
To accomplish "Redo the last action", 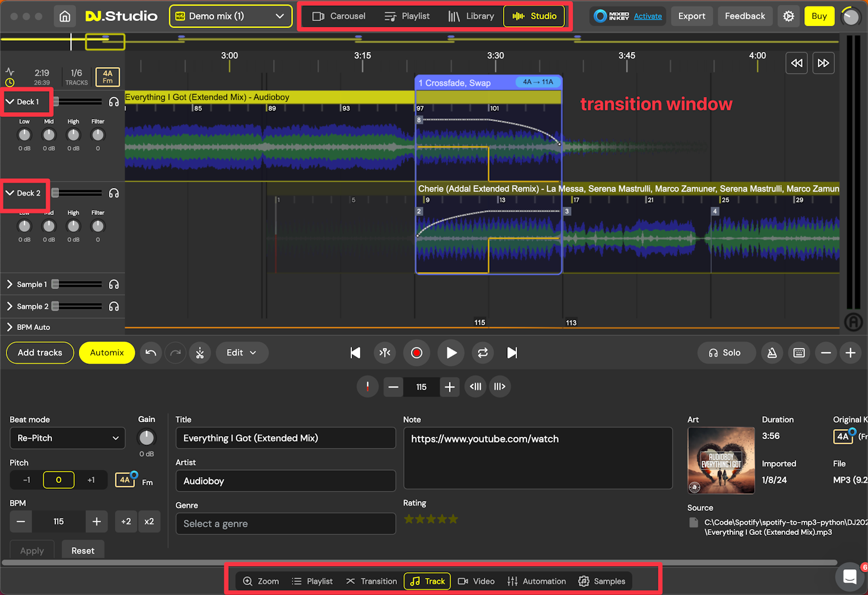I will tap(175, 353).
